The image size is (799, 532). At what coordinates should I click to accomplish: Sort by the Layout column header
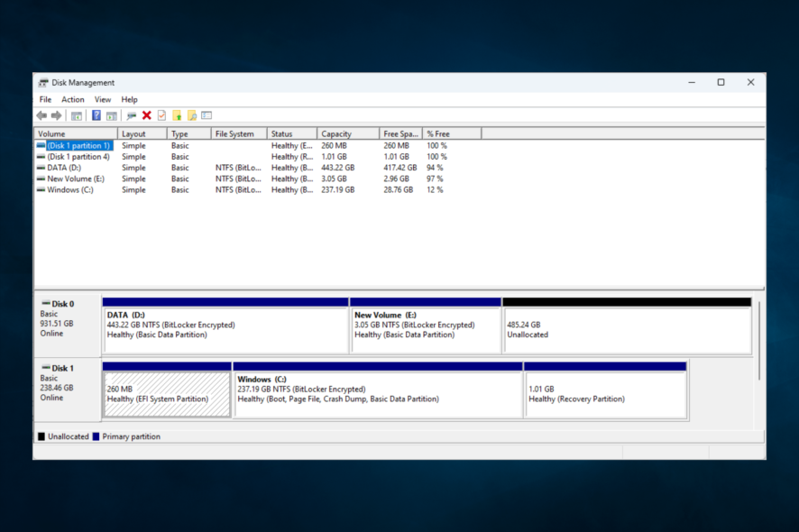click(142, 134)
